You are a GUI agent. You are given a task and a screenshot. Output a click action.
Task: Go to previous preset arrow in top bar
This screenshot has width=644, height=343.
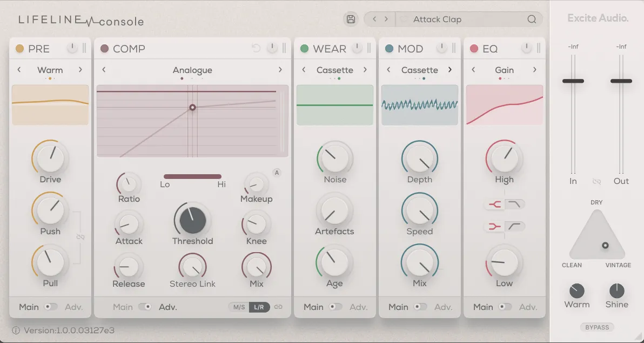(x=374, y=19)
